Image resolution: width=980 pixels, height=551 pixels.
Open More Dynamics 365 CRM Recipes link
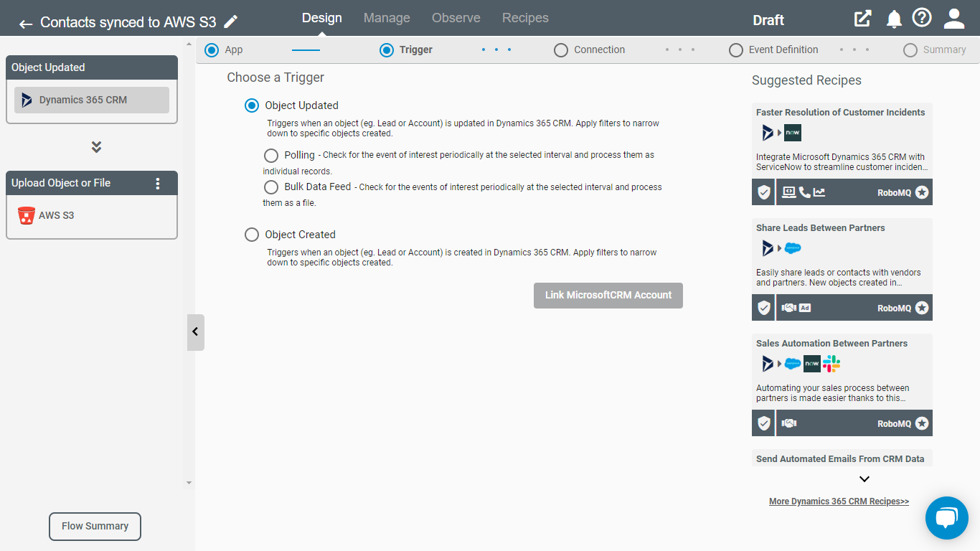tap(839, 501)
